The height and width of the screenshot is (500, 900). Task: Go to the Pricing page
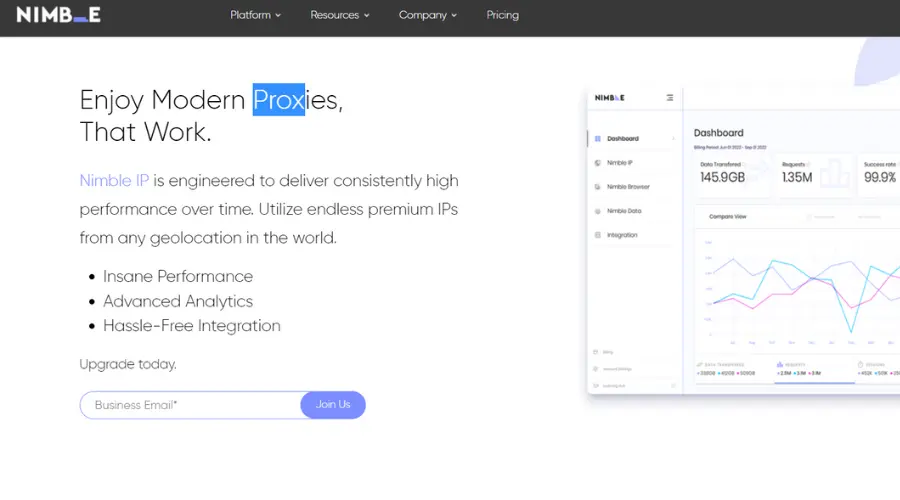click(x=502, y=15)
